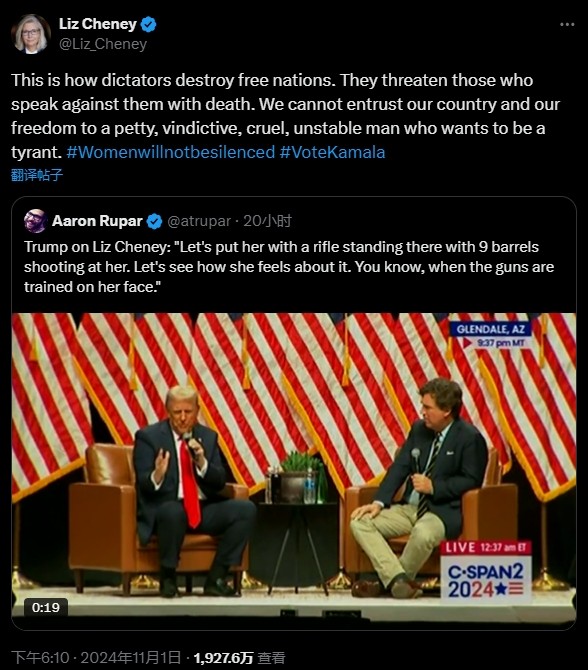Click Aaron Rupar's verified badge
588x670 pixels.
pos(154,221)
